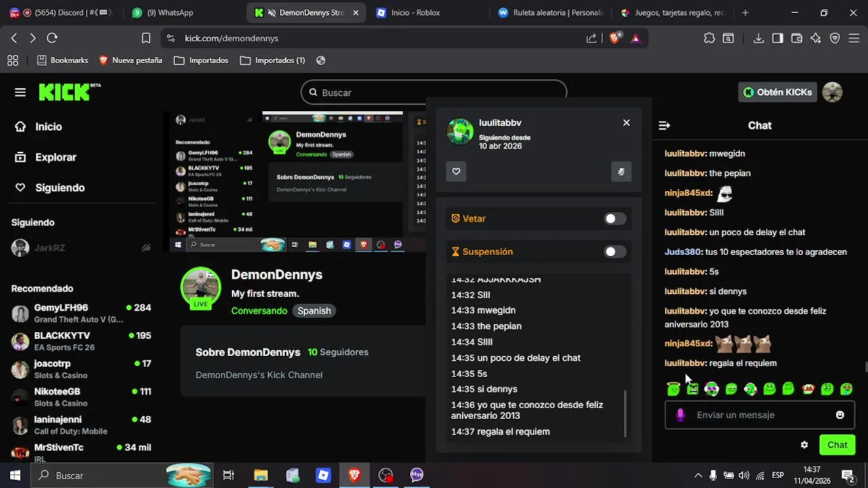Click the muted microphone icon in user card

pos(621,171)
